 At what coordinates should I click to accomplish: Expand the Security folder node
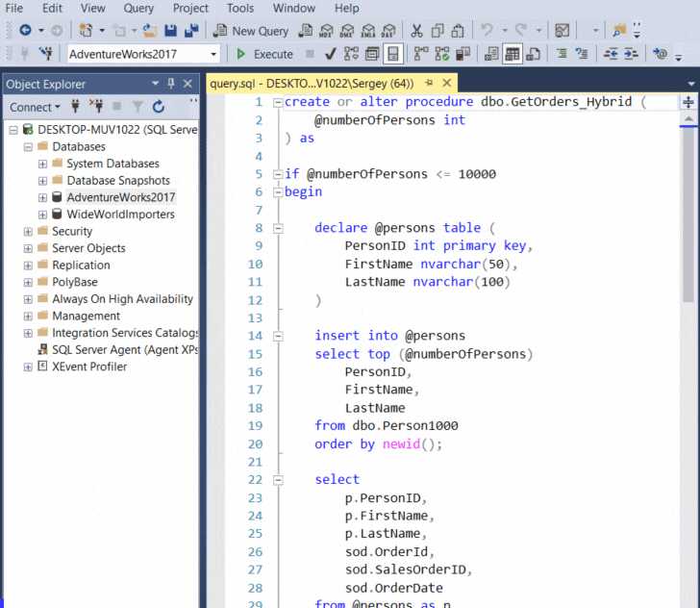pyautogui.click(x=28, y=232)
